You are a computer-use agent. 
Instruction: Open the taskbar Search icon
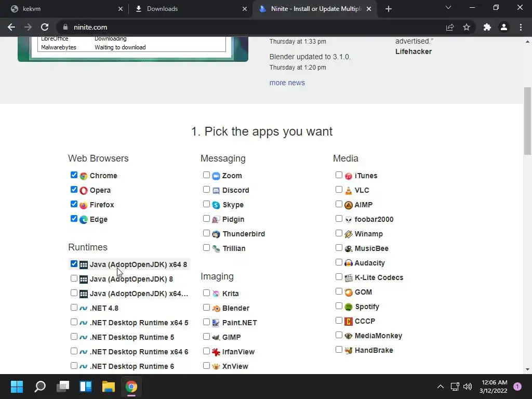point(40,387)
